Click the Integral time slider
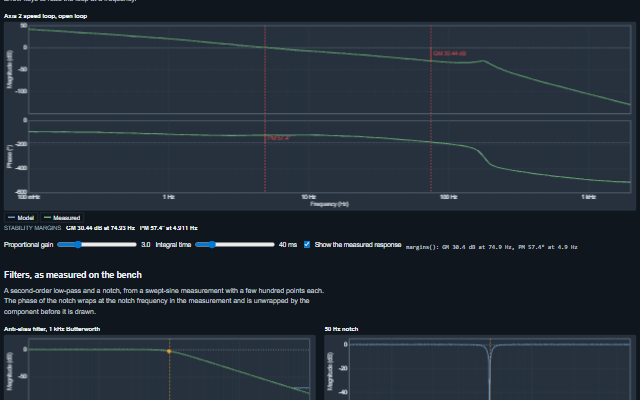Screen dimensions: 640x400 click(x=235, y=244)
